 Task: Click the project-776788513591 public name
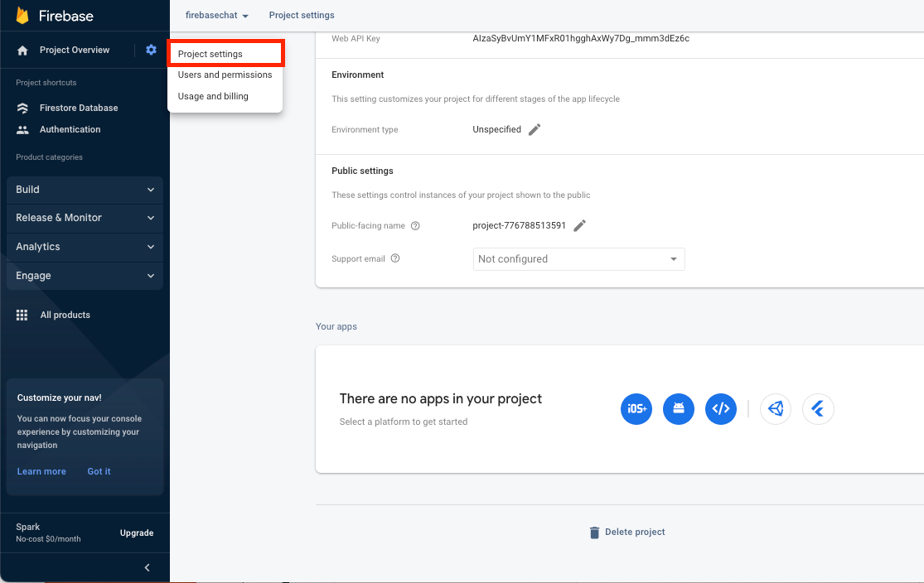(519, 225)
